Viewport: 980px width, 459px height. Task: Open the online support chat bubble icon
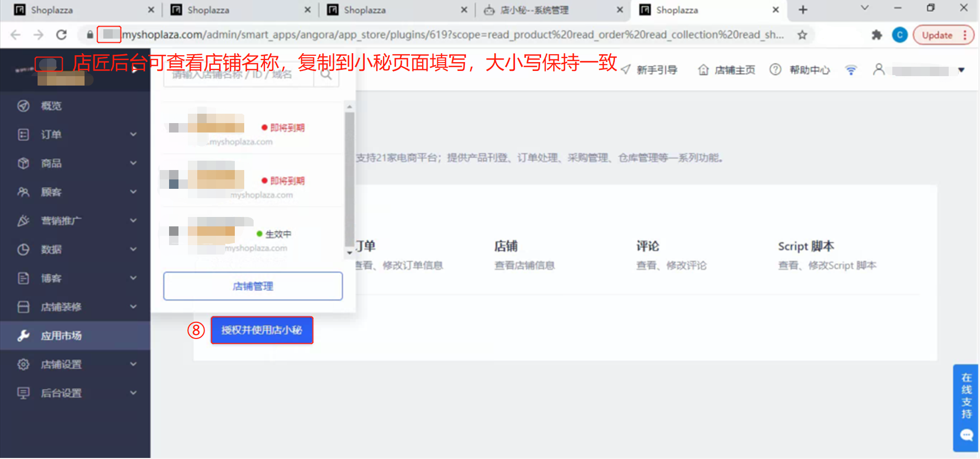pyautogui.click(x=966, y=434)
